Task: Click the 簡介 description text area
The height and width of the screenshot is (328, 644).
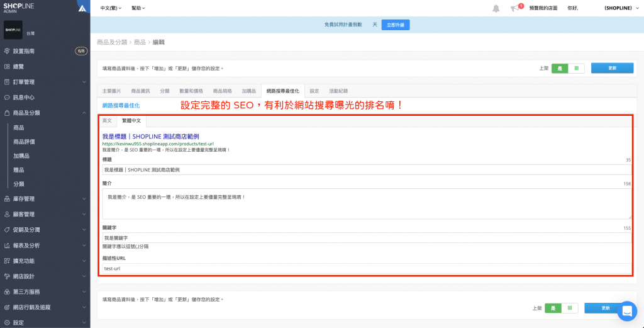Action: click(x=367, y=203)
